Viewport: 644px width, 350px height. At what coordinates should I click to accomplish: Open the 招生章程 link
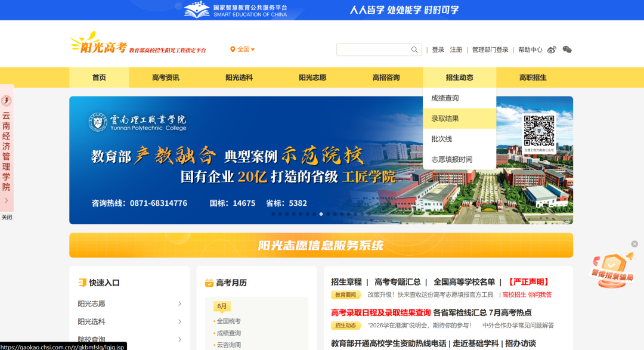click(x=346, y=282)
